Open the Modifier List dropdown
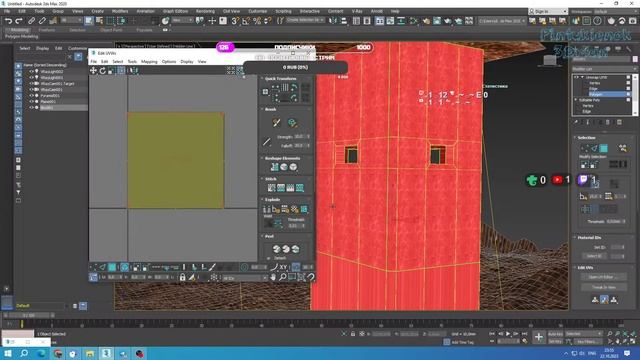This screenshot has width=640, height=360. pos(604,69)
